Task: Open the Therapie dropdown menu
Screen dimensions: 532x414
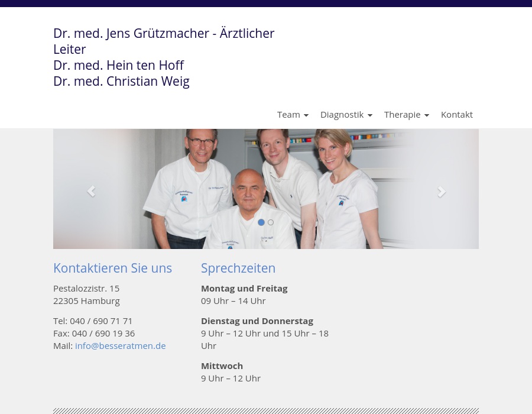Action: coord(403,114)
